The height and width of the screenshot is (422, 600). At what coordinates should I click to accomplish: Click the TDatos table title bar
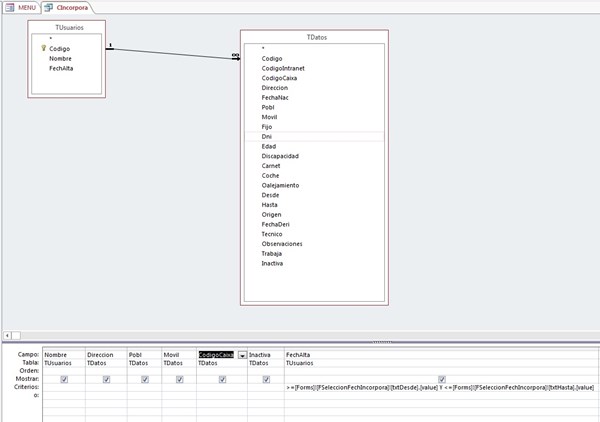[315, 36]
